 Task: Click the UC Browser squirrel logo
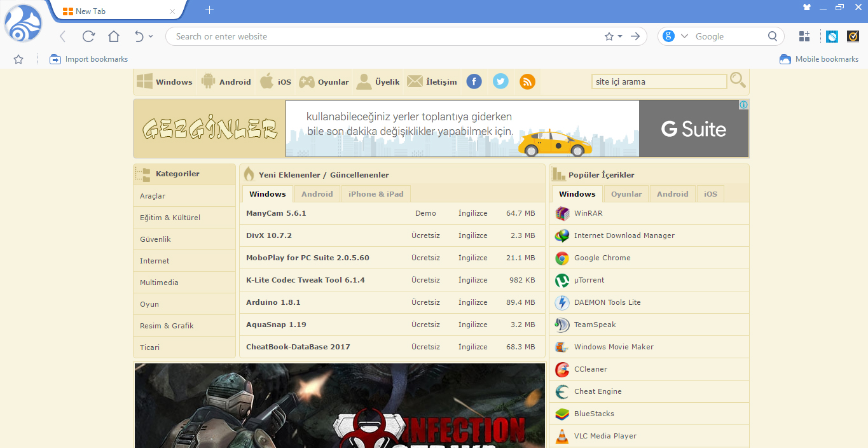pos(23,23)
